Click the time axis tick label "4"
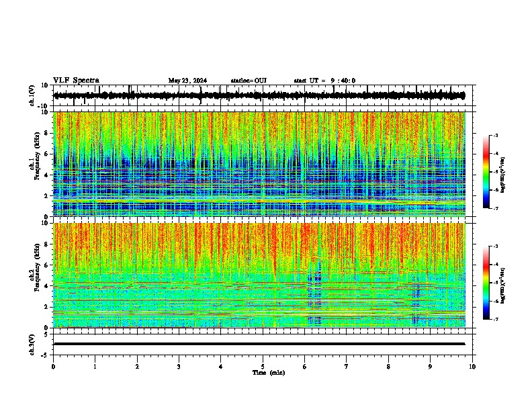Viewport: 532px width, 411px height. click(220, 367)
